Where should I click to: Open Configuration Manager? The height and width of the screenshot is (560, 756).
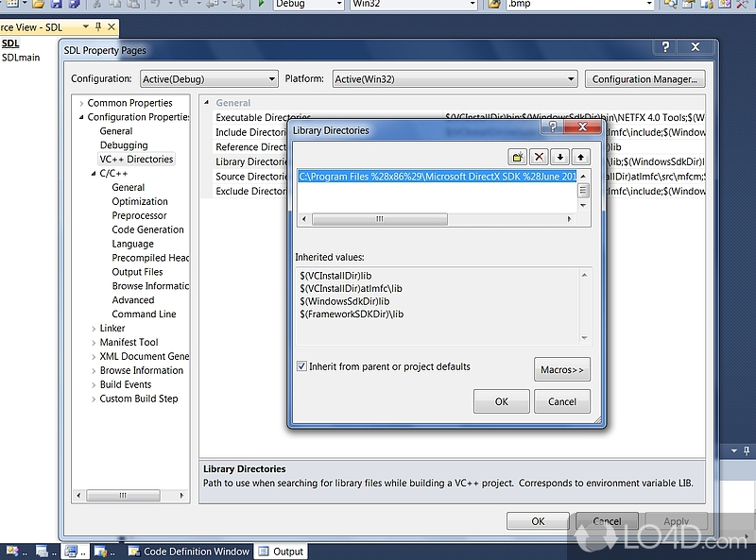(x=646, y=79)
